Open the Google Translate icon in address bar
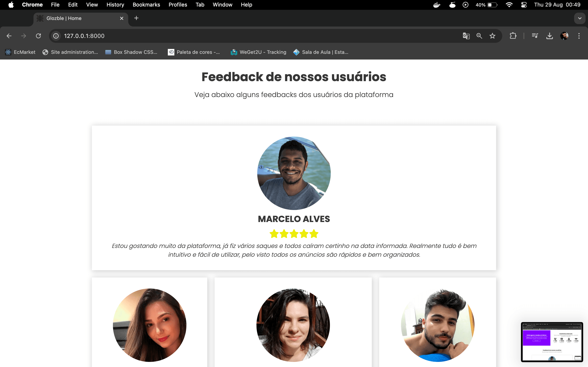The width and height of the screenshot is (588, 367). (466, 36)
